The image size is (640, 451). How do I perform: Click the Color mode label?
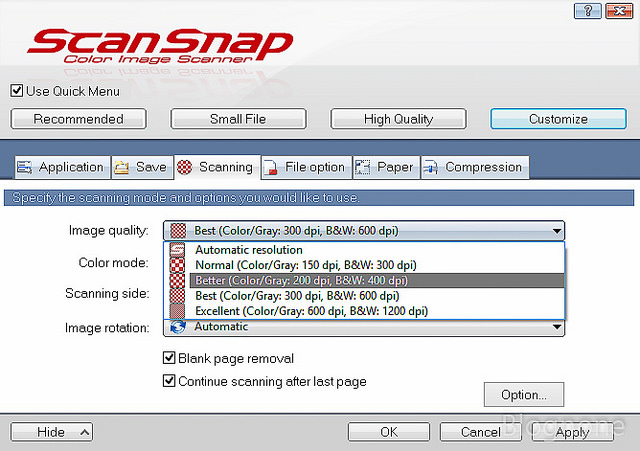(x=113, y=262)
